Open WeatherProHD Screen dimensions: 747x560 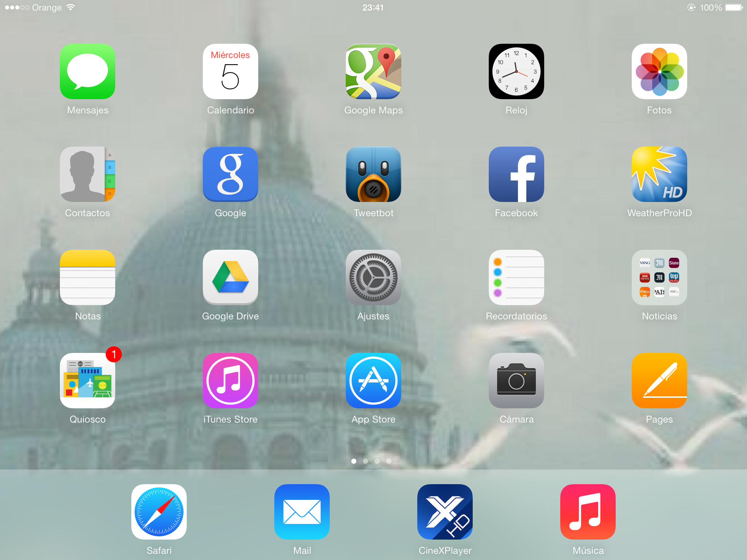coord(659,174)
